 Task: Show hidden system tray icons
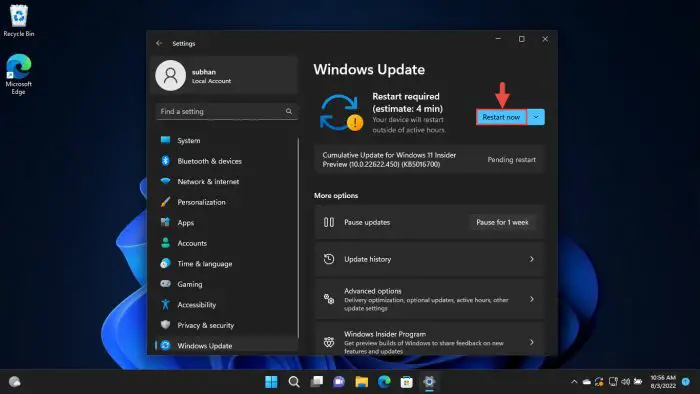(574, 382)
